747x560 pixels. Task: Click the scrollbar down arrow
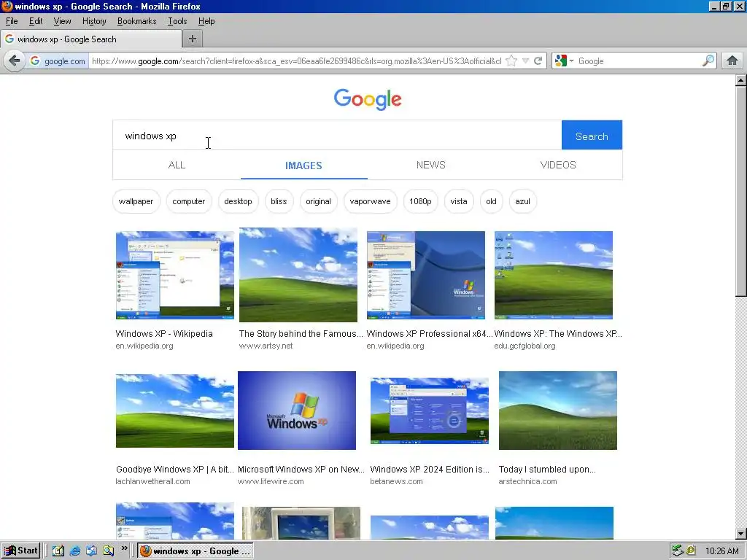pyautogui.click(x=741, y=534)
